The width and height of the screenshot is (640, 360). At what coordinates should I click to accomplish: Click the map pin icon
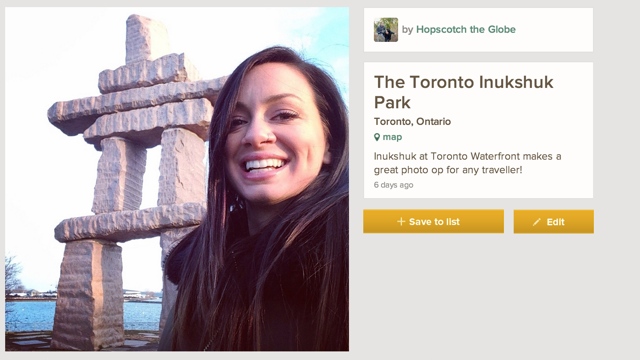click(377, 137)
